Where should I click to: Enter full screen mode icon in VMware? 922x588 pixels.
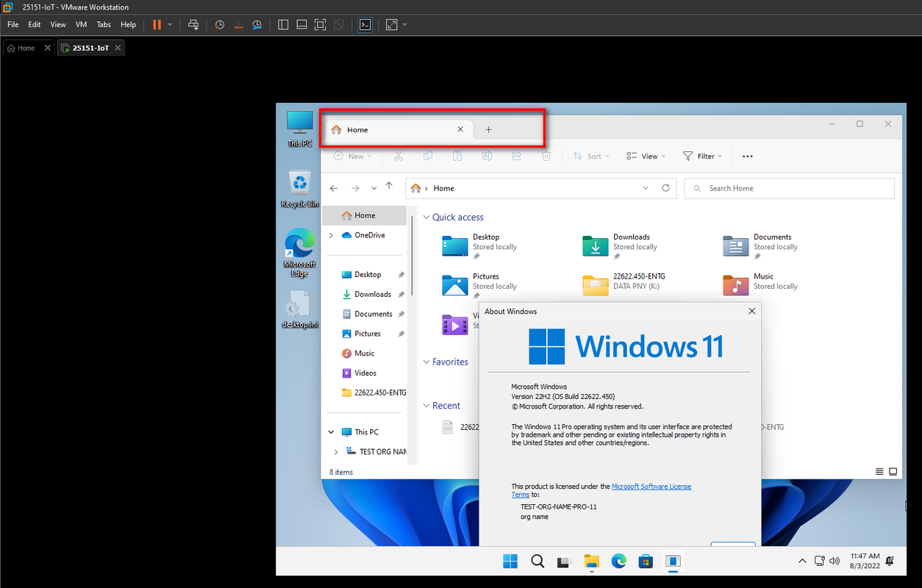click(x=320, y=24)
